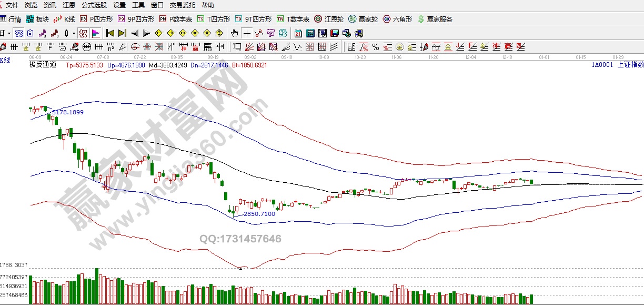
Task: Expand the candlestick style dropdown arrow
Action: (73, 33)
